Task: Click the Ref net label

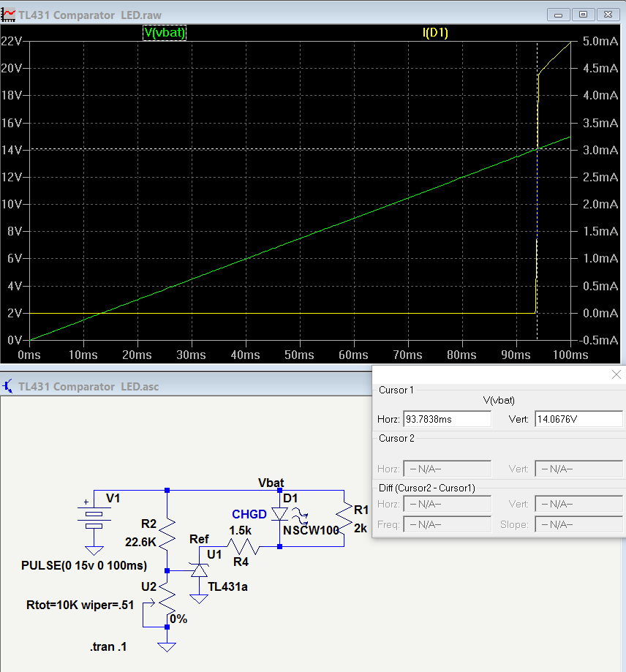Action: pos(199,539)
